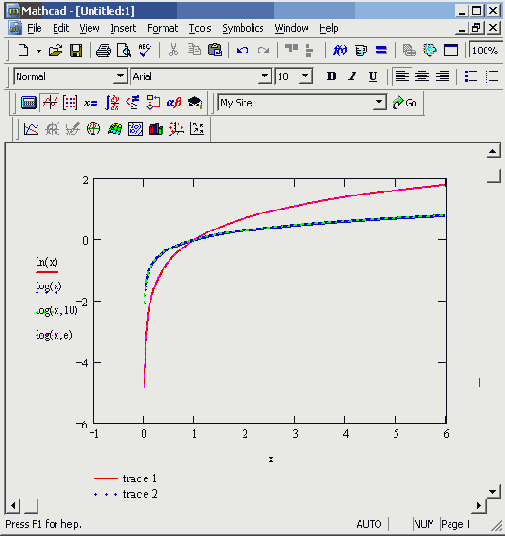The height and width of the screenshot is (536, 505).
Task: Click the vertical scrollbar down arrow
Action: 493,492
